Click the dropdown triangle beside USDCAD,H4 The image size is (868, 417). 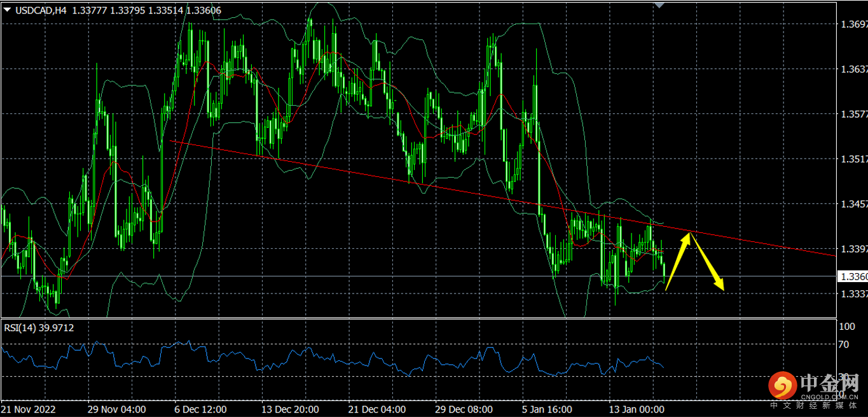[x=7, y=10]
